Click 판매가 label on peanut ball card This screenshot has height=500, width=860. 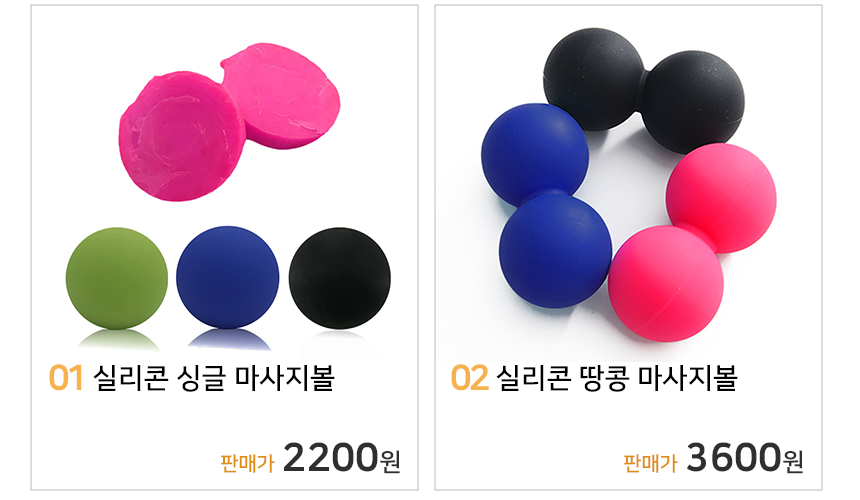650,463
